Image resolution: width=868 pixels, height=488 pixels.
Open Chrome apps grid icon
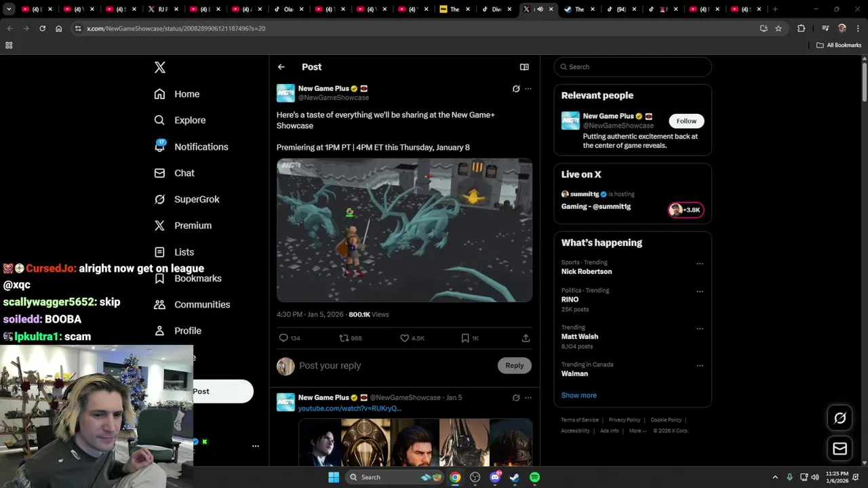click(9, 45)
